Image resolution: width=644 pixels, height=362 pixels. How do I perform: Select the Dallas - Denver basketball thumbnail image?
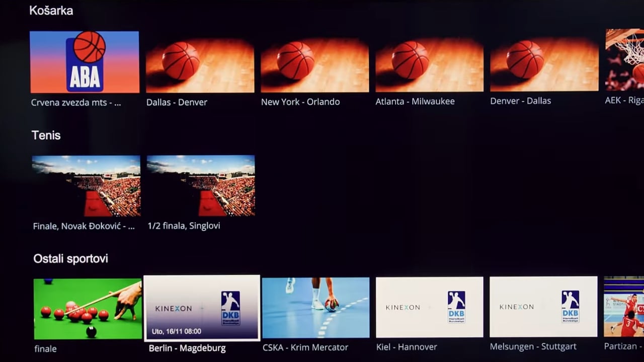(x=200, y=65)
